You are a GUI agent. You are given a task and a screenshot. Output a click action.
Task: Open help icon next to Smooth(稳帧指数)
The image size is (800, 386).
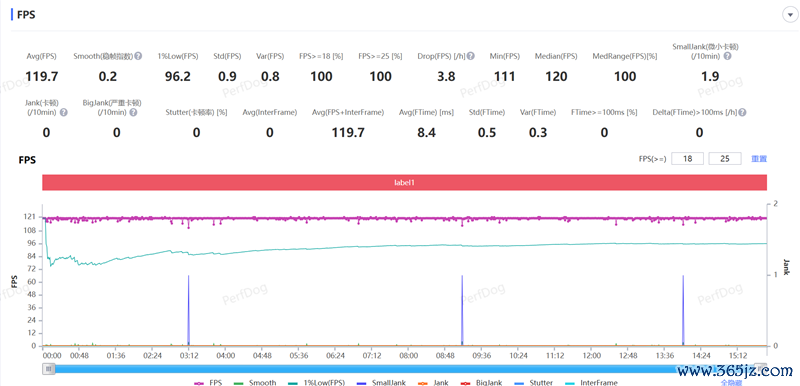[x=138, y=56]
